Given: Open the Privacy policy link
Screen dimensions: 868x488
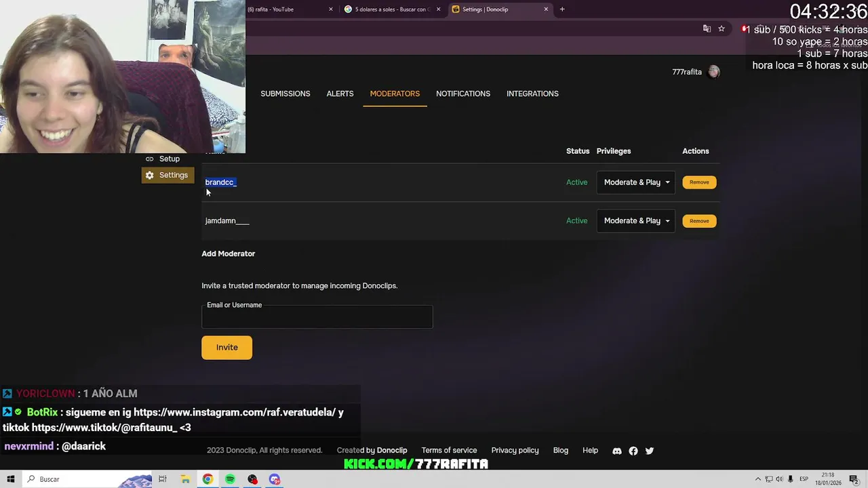Looking at the screenshot, I should [x=515, y=451].
